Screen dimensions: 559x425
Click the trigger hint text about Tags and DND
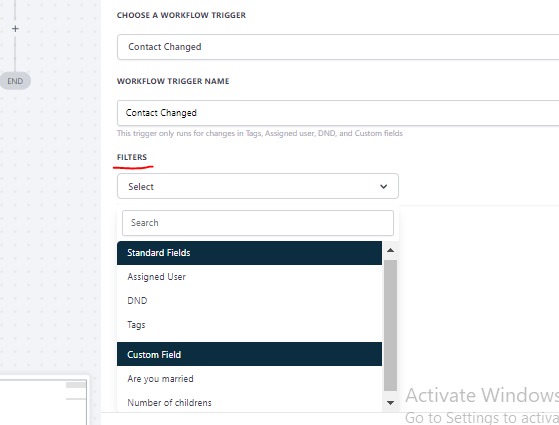click(x=260, y=133)
